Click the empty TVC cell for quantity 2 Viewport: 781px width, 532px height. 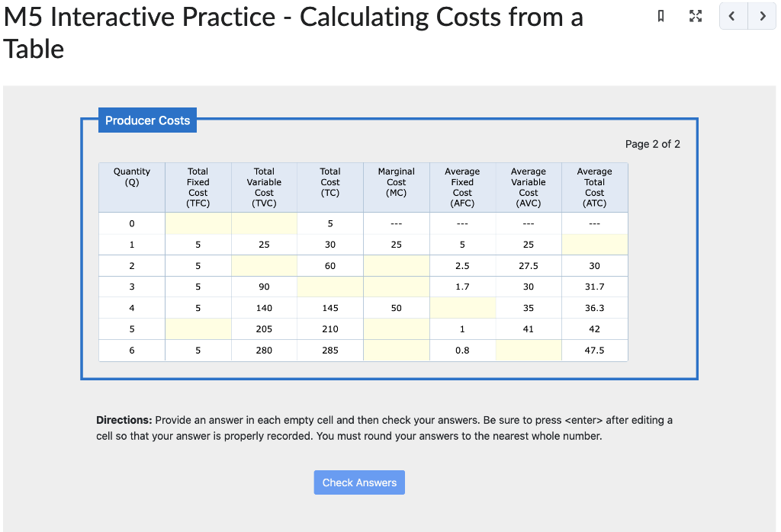264,265
